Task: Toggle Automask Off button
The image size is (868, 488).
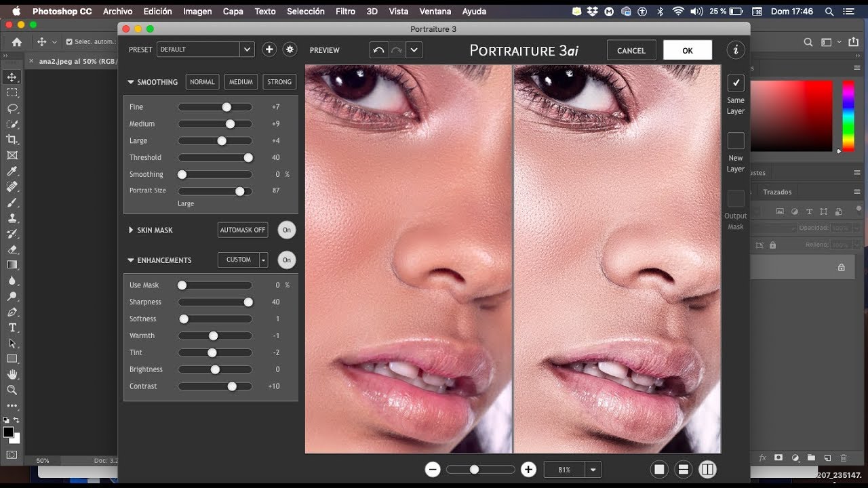Action: click(243, 230)
